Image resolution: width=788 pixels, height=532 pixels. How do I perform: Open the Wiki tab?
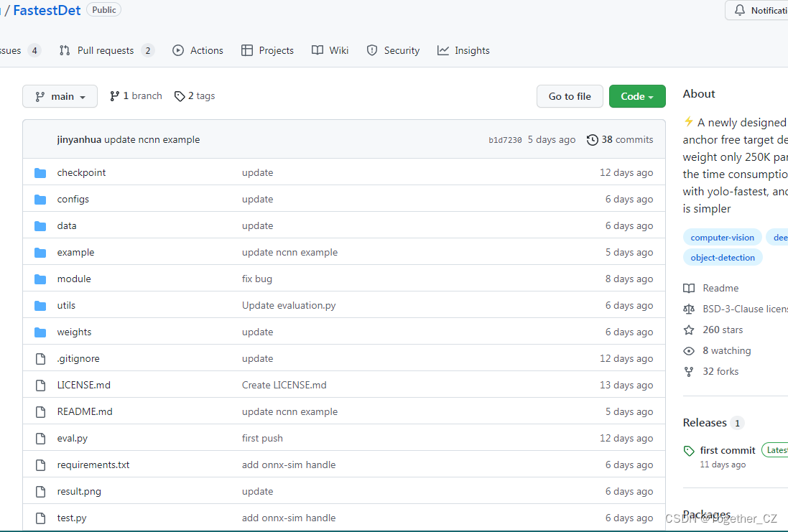[x=330, y=51]
